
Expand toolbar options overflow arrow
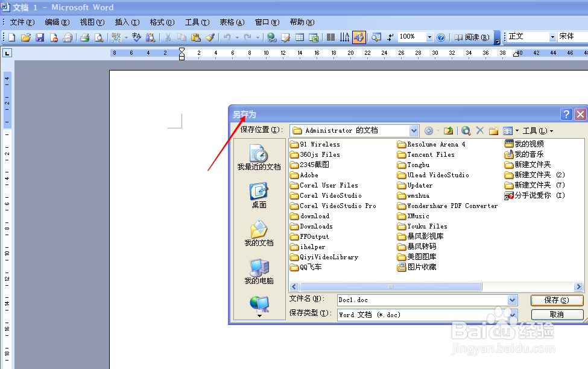tap(498, 37)
